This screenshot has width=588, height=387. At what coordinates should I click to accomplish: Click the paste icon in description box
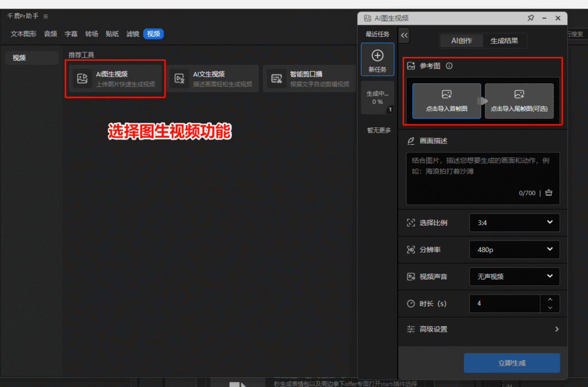click(x=548, y=193)
